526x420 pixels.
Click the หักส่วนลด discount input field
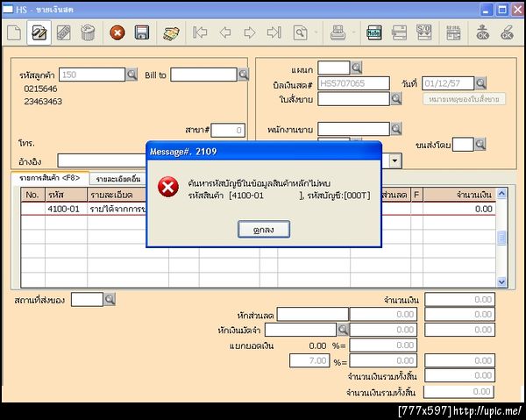pyautogui.click(x=312, y=315)
